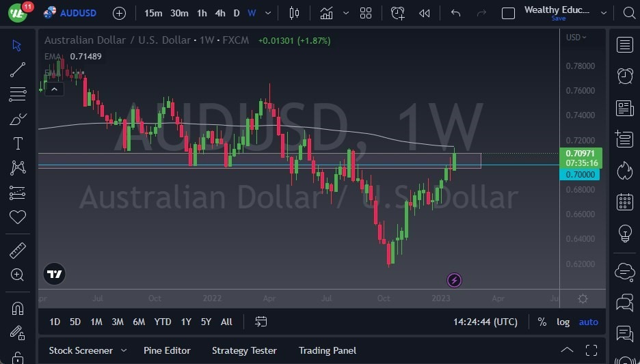This screenshot has height=364, width=640.
Task: Set date range to 1D
Action: (x=55, y=322)
